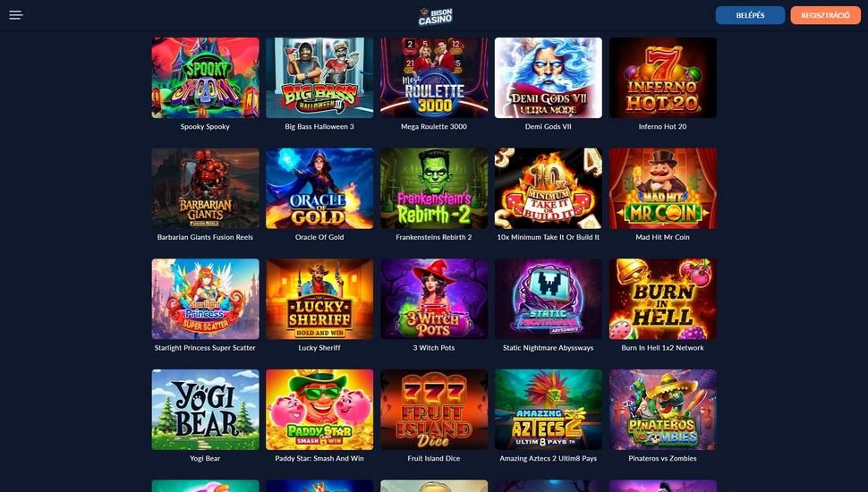Launch Big Bass Halloween 3 game tile
Viewport: 868px width, 492px height.
click(319, 78)
